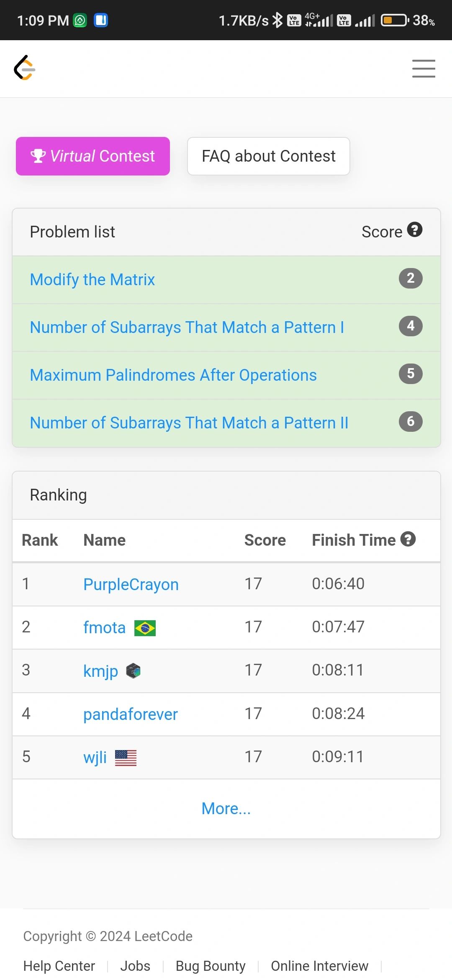Open the hamburger navigation menu
Screen dimensions: 452x980
pos(424,69)
